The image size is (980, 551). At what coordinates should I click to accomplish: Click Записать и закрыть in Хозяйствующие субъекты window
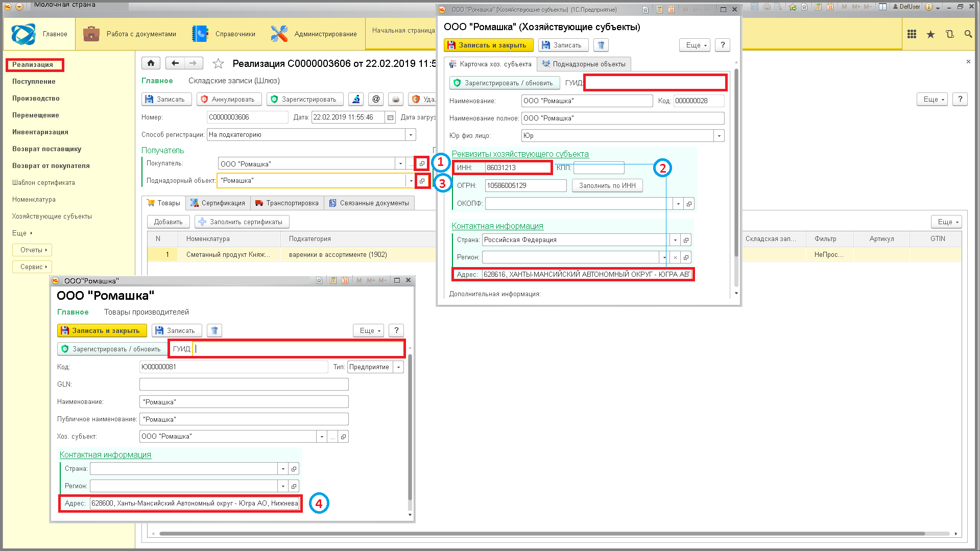tap(488, 45)
